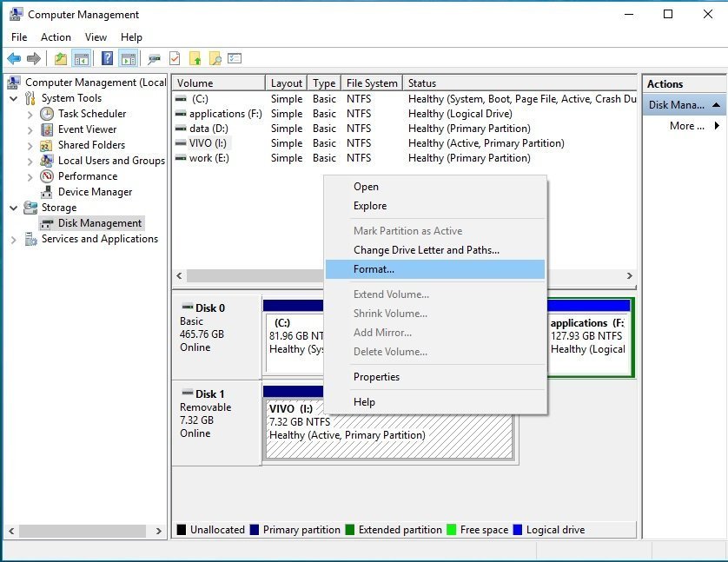Viewport: 728px width, 562px height.
Task: Click the Disk Management drive icon in tree
Action: click(x=46, y=224)
